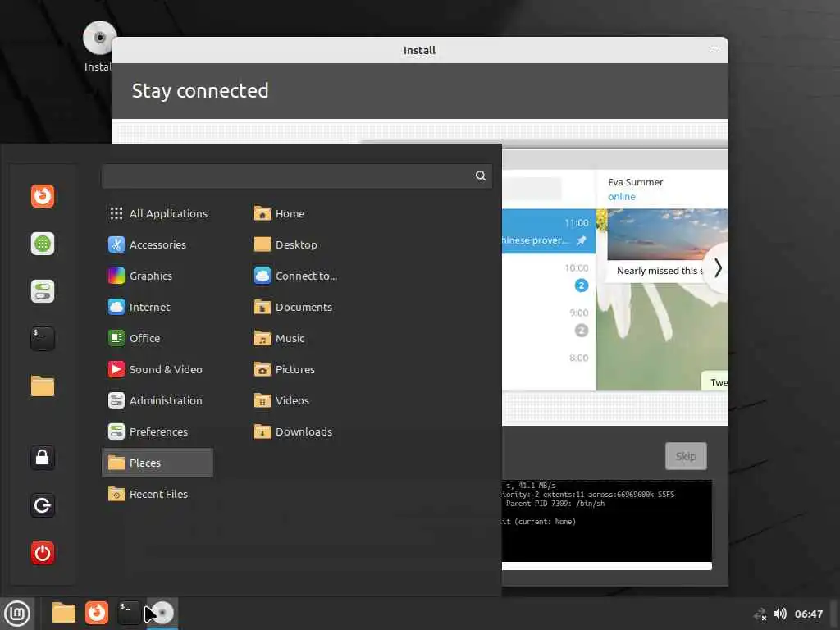Click the pinned 11:00 chat row in slideshow

(549, 231)
